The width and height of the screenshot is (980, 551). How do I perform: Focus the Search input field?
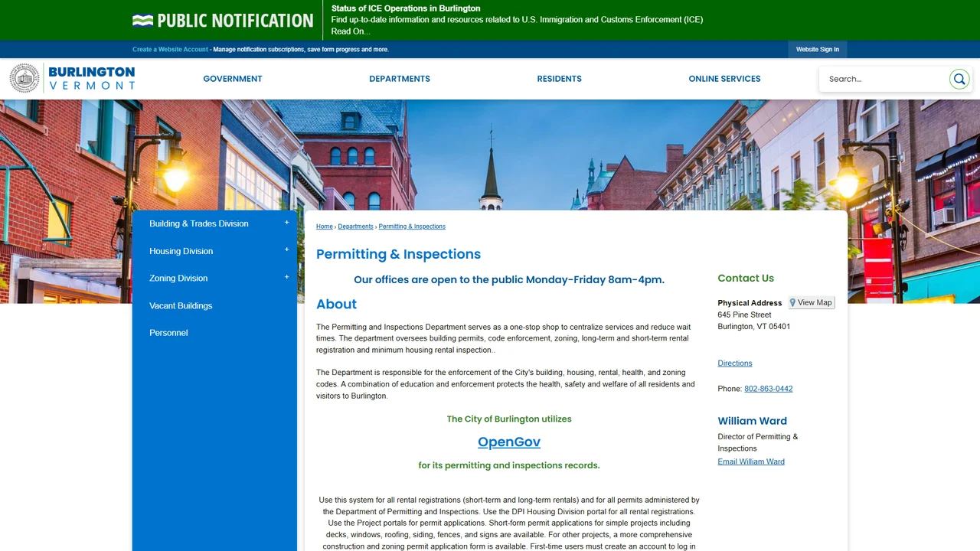[x=885, y=79]
